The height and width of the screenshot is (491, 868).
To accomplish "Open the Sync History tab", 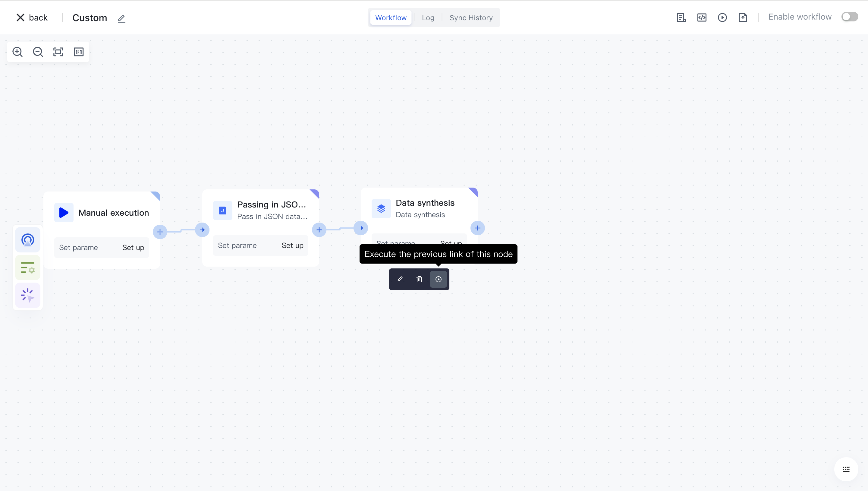I will [x=471, y=17].
